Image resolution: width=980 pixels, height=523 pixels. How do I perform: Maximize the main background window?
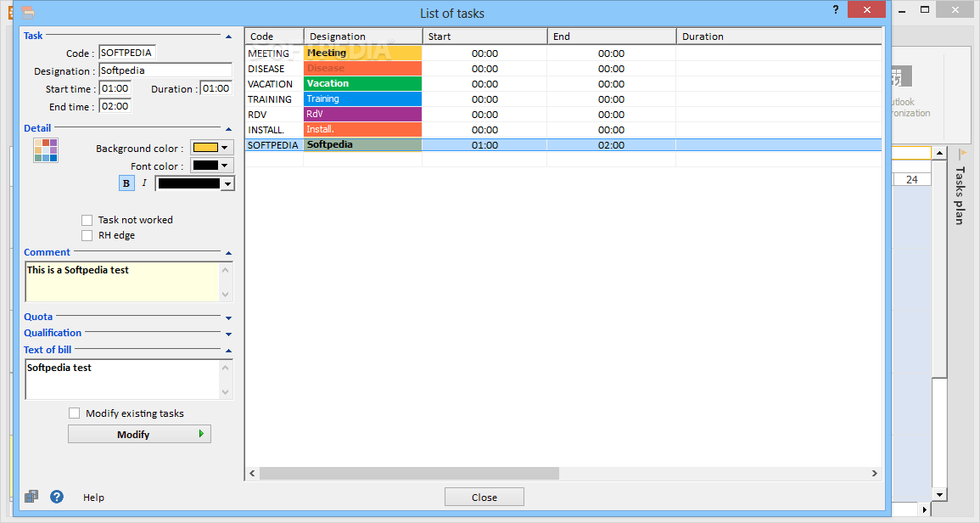(925, 9)
